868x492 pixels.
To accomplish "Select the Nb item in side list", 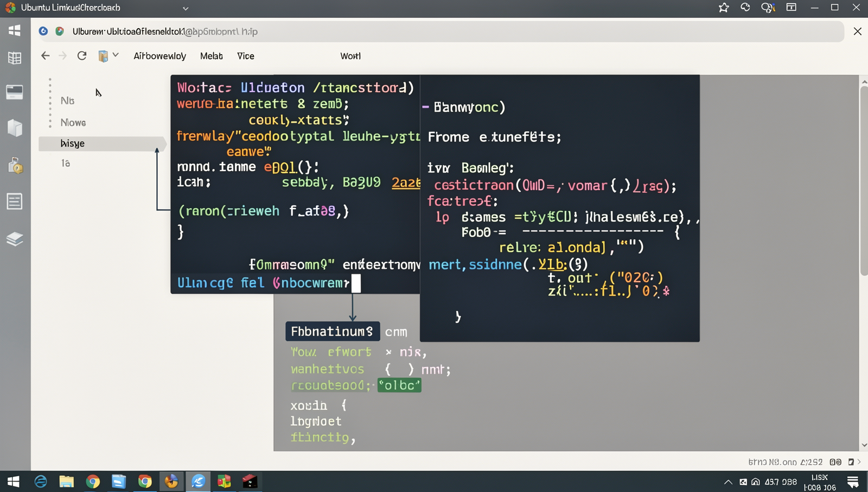I will (67, 101).
